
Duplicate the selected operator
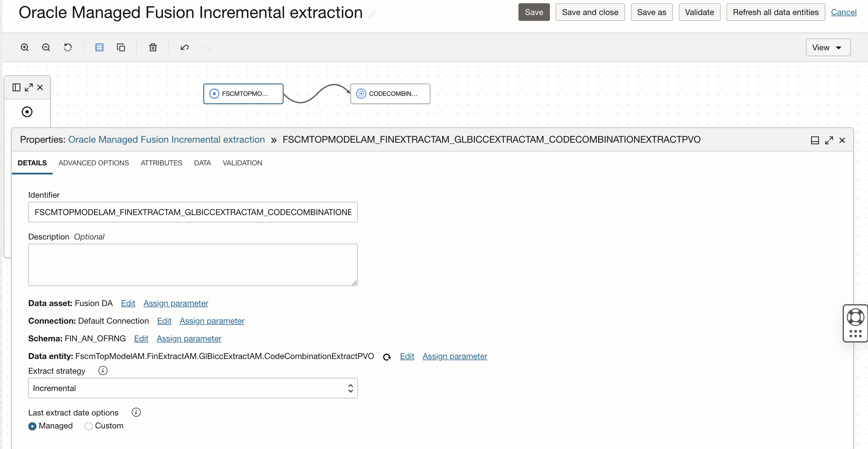(121, 47)
